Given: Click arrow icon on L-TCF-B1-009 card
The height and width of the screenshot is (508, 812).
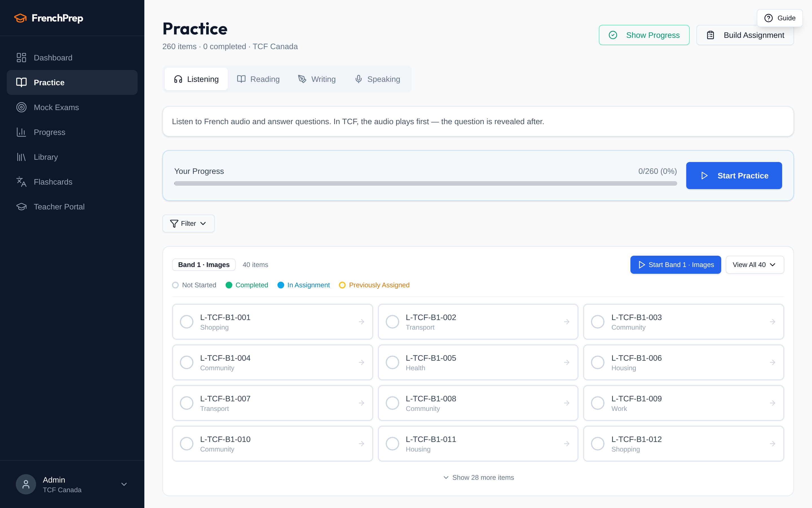Looking at the screenshot, I should pyautogui.click(x=773, y=403).
